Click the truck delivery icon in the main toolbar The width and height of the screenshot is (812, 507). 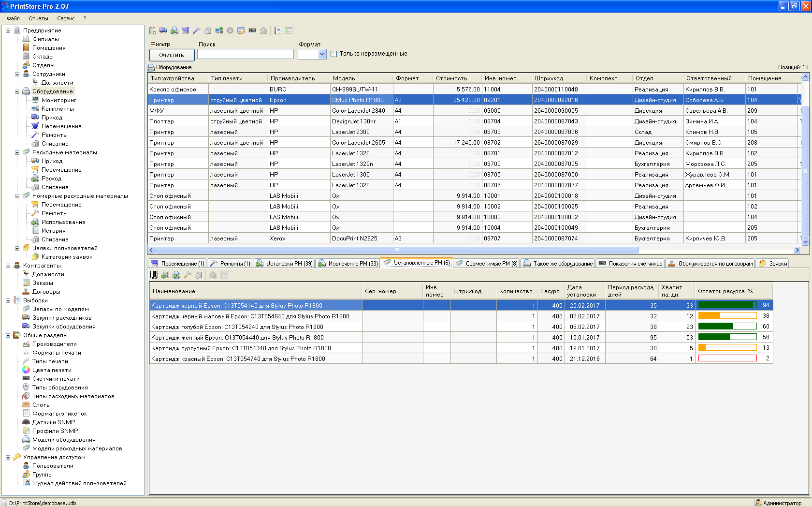163,30
